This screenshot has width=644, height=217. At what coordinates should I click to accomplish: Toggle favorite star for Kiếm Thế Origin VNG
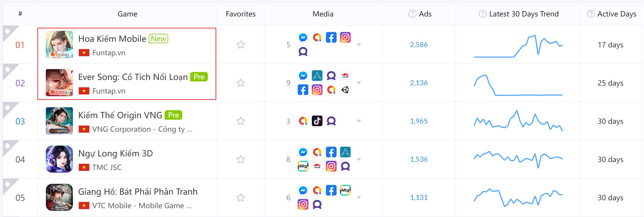click(241, 121)
